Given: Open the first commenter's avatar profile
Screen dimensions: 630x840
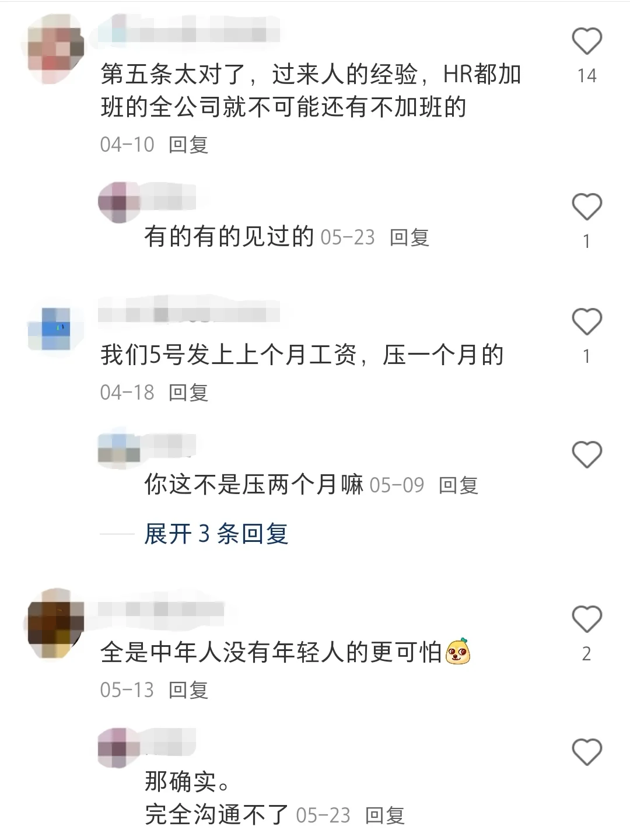Looking at the screenshot, I should pos(56,48).
